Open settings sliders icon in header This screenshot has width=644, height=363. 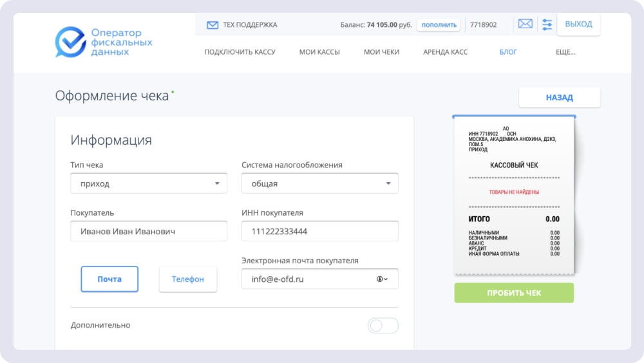point(547,24)
